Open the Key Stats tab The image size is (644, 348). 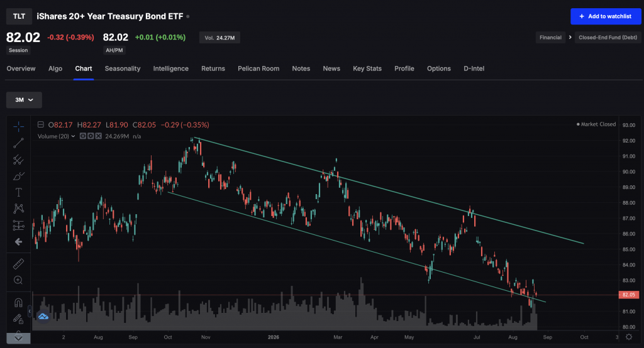[367, 68]
